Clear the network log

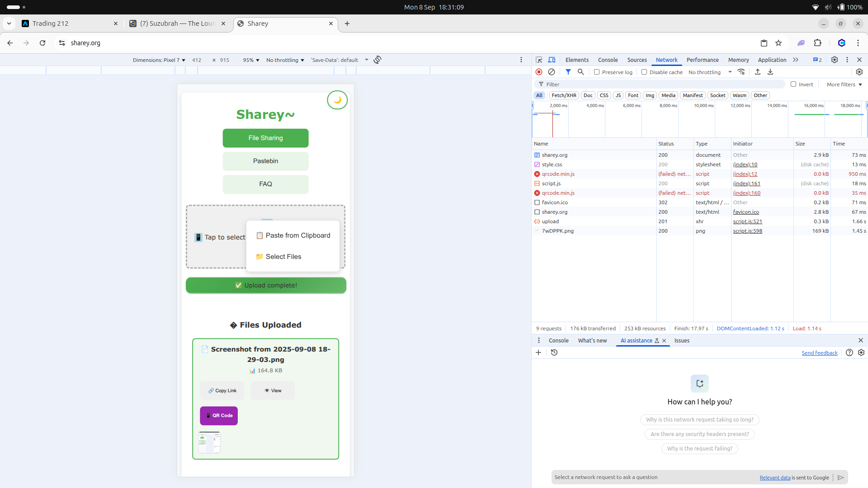(x=552, y=72)
